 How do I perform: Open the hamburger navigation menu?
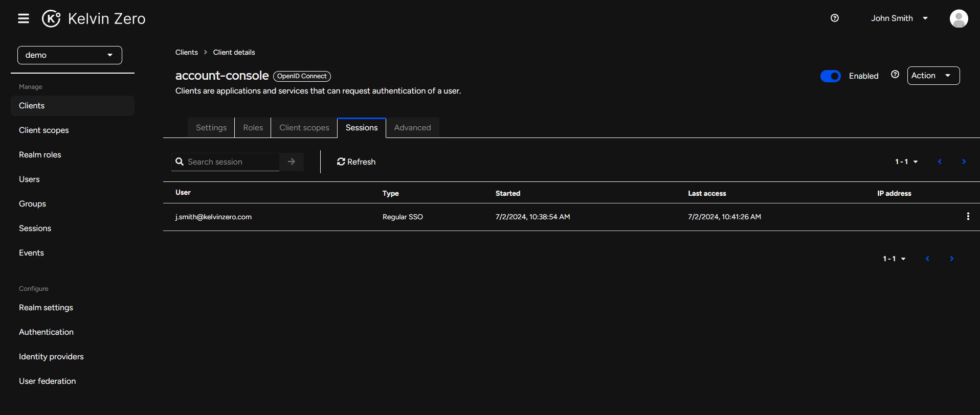pyautogui.click(x=24, y=18)
